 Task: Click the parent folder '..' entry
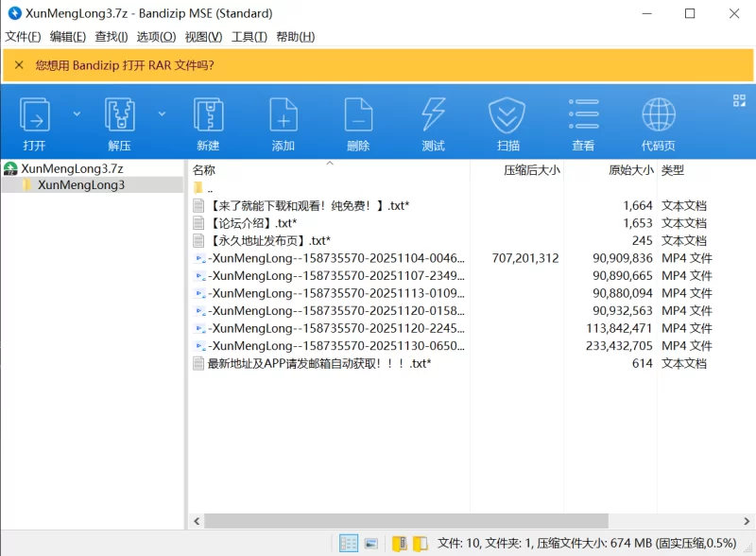203,188
